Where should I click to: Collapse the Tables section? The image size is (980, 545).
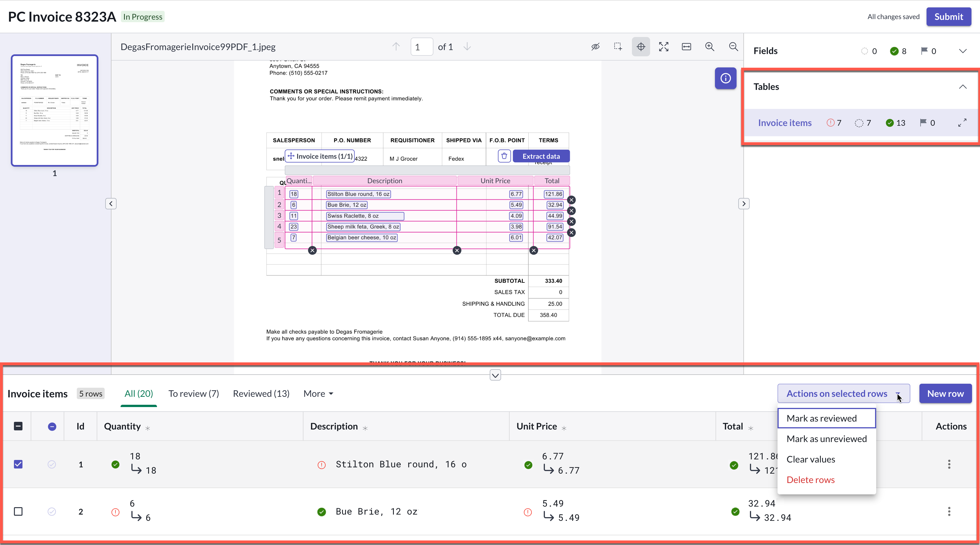[962, 87]
